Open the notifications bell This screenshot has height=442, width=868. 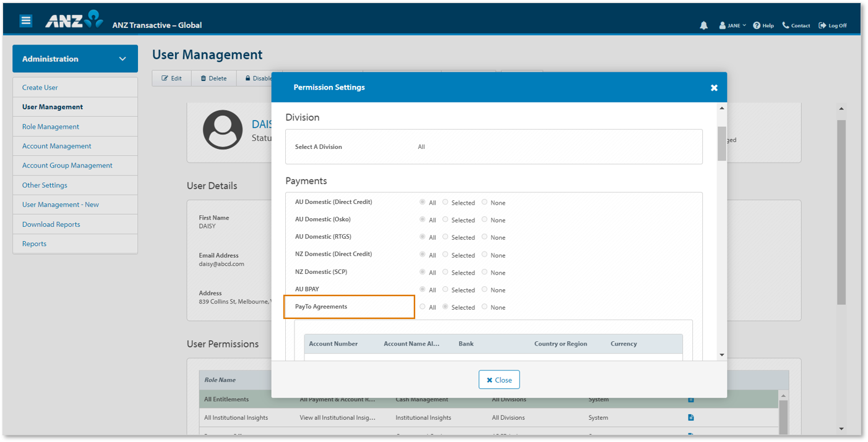(703, 25)
